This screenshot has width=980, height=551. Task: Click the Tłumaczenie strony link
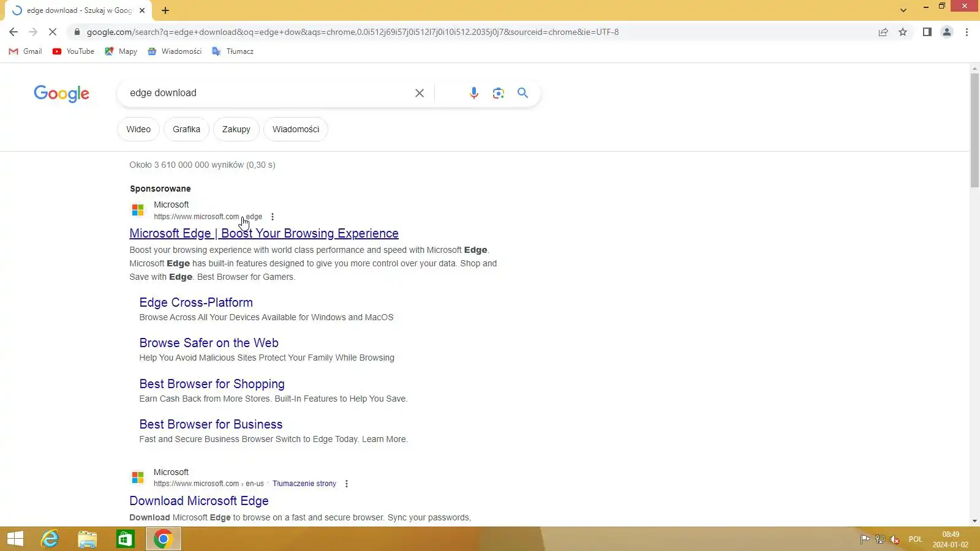tap(304, 484)
